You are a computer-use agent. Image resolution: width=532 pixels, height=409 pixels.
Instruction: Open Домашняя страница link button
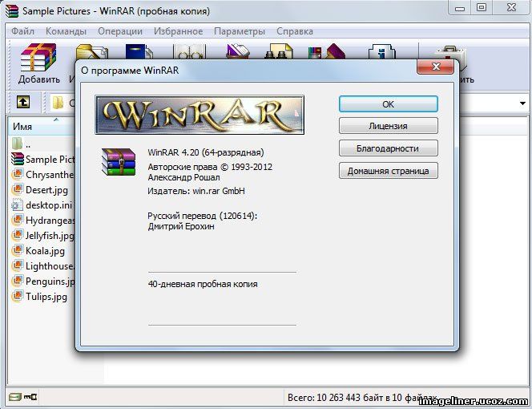point(388,171)
